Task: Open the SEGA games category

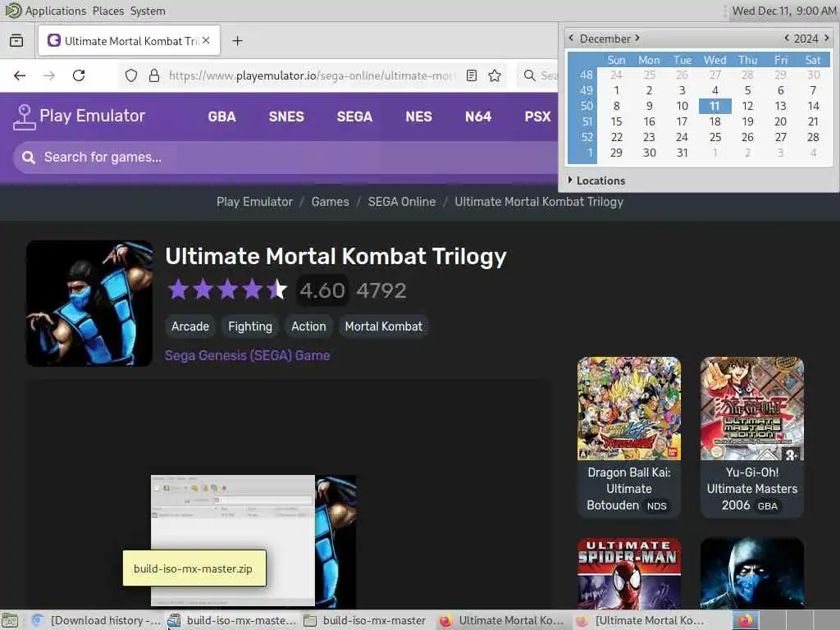Action: (x=354, y=116)
